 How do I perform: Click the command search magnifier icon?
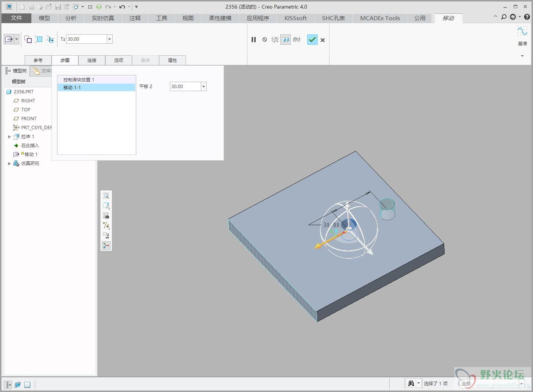point(504,17)
